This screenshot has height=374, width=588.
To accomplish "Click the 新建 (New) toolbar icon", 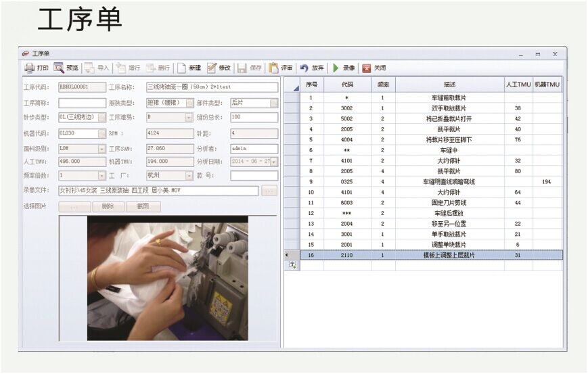I will 182,68.
